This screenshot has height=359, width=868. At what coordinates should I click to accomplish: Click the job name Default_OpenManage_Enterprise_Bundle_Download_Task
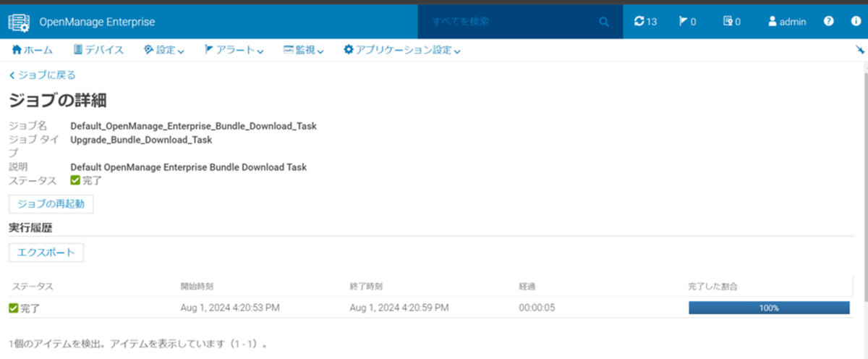click(x=193, y=126)
